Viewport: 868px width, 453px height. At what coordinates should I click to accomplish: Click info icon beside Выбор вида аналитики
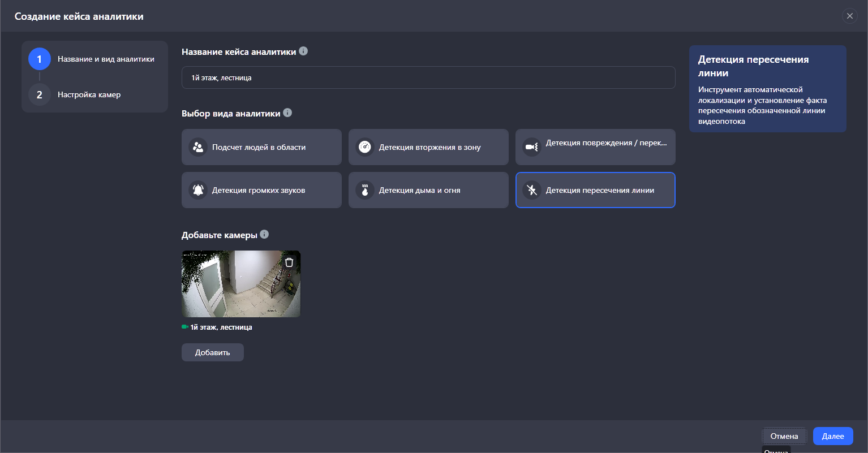click(287, 113)
